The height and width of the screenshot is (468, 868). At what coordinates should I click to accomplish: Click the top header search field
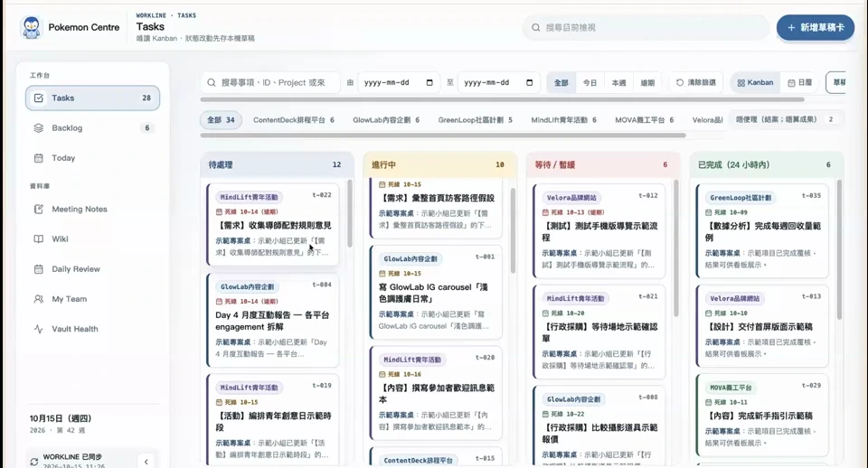[646, 27]
